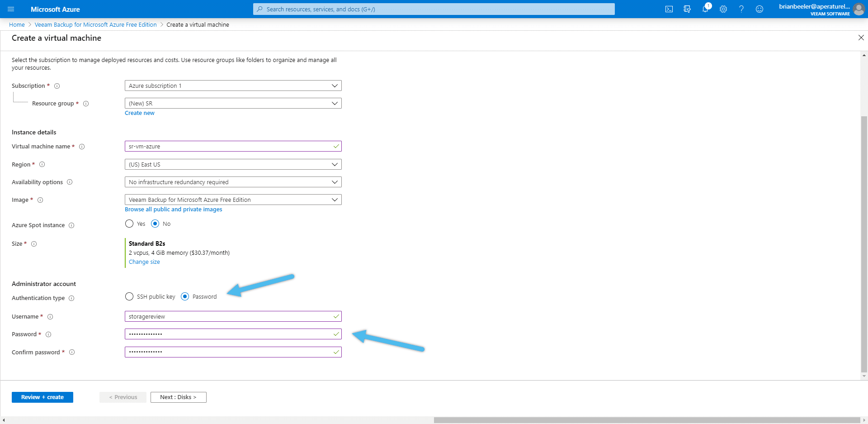Open Directory and subscription filter icon

687,9
